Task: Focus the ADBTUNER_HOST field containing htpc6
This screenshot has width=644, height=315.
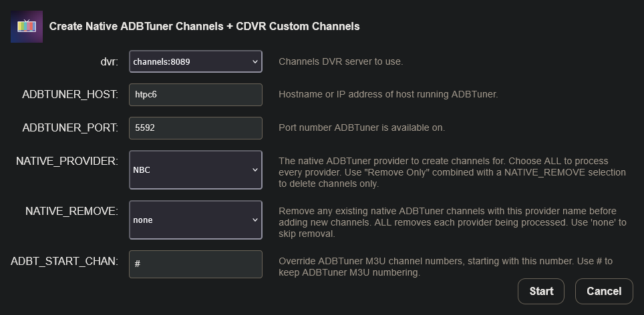Action: (196, 95)
